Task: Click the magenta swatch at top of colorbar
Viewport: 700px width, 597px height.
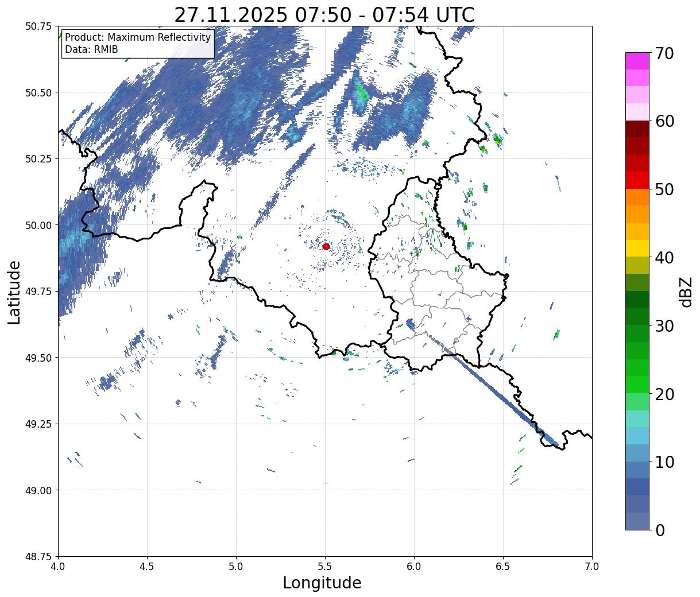Action: tap(637, 61)
